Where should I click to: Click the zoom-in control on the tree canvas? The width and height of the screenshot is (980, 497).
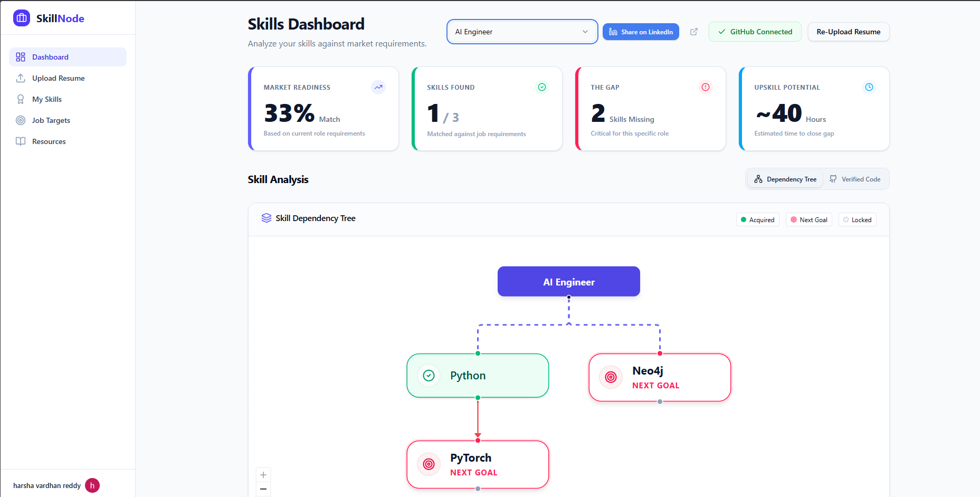coord(263,474)
